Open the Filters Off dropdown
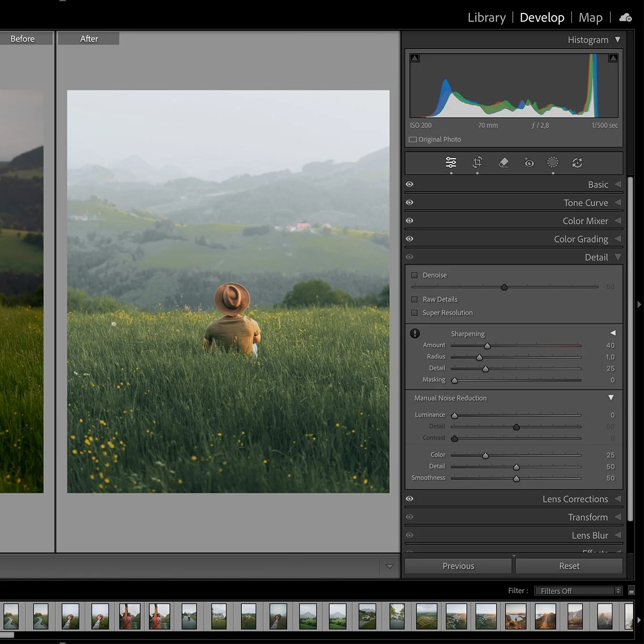 (578, 591)
